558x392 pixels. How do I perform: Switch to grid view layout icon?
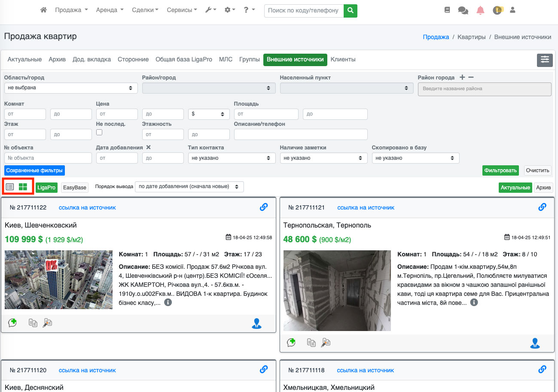(23, 187)
